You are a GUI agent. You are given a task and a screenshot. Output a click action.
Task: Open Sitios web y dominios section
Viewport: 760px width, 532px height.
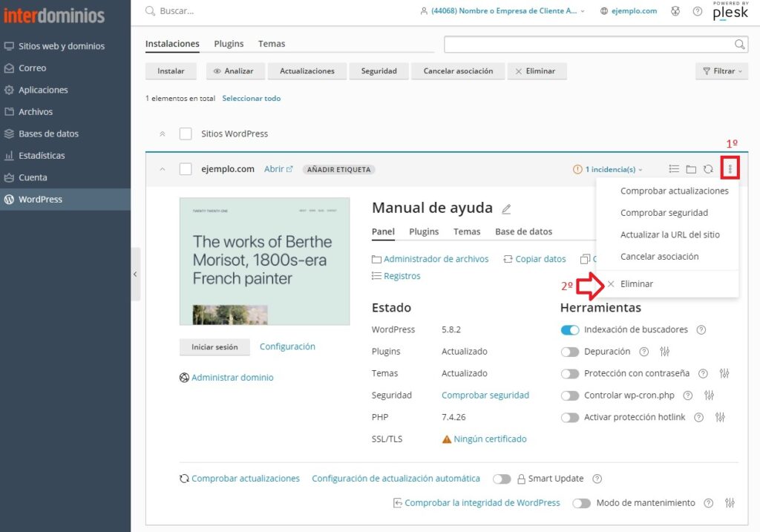pos(62,46)
